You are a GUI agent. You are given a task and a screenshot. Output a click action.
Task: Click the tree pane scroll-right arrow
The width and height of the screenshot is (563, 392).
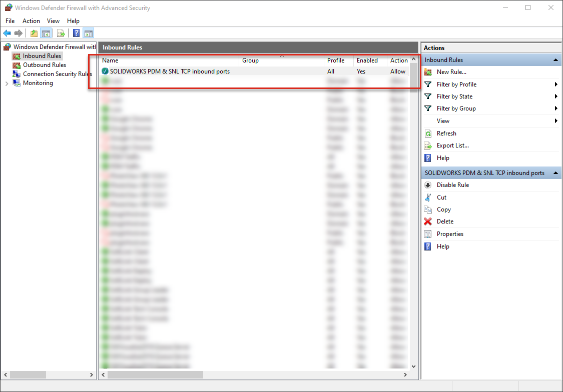click(91, 375)
